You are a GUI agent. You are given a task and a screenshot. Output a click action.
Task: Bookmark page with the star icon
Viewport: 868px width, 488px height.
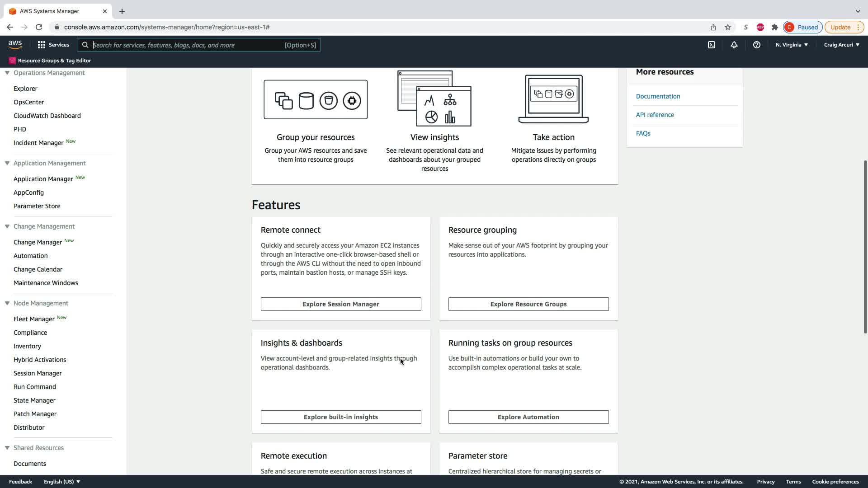(x=727, y=27)
